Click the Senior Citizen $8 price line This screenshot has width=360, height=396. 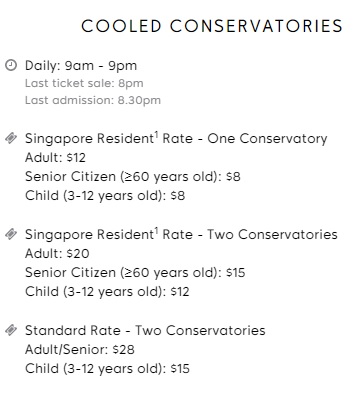click(x=133, y=177)
